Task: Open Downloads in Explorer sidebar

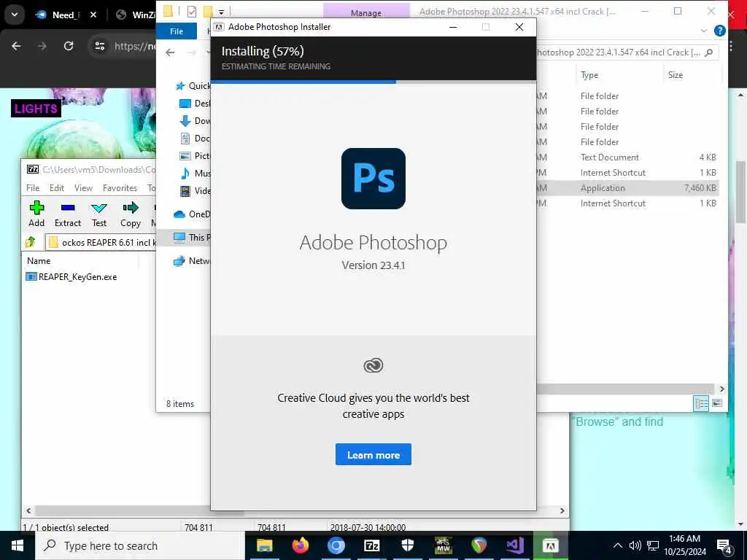Action: click(196, 121)
